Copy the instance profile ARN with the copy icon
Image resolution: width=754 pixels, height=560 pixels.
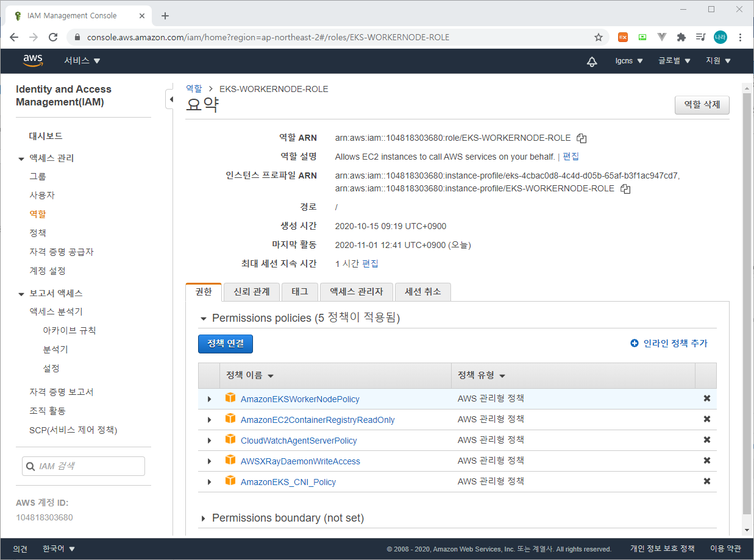[625, 189]
